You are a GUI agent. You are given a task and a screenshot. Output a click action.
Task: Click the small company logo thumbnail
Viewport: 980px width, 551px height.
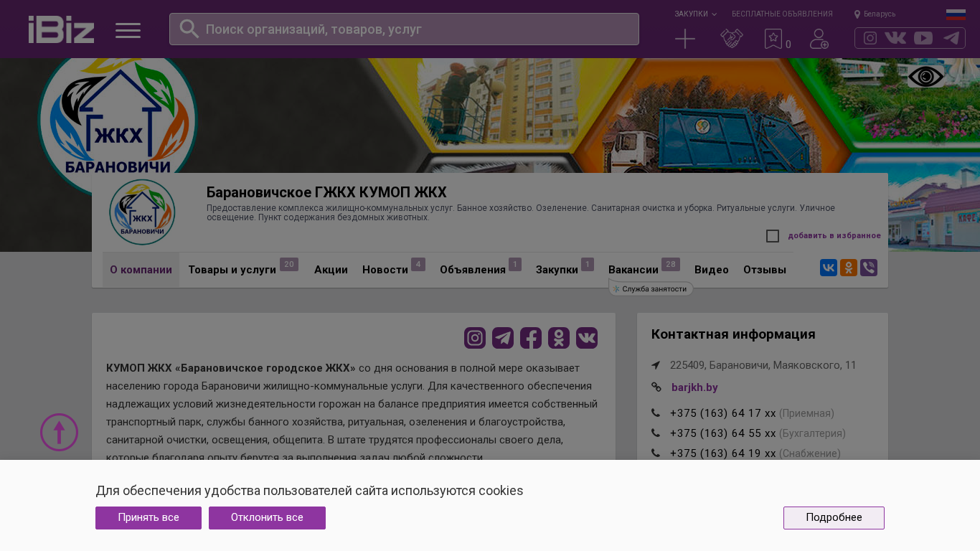coord(142,212)
